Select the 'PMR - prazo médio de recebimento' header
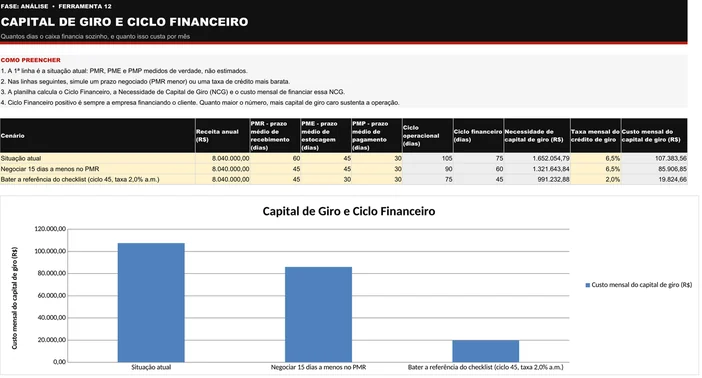This screenshot has height=378, width=702. click(x=275, y=136)
